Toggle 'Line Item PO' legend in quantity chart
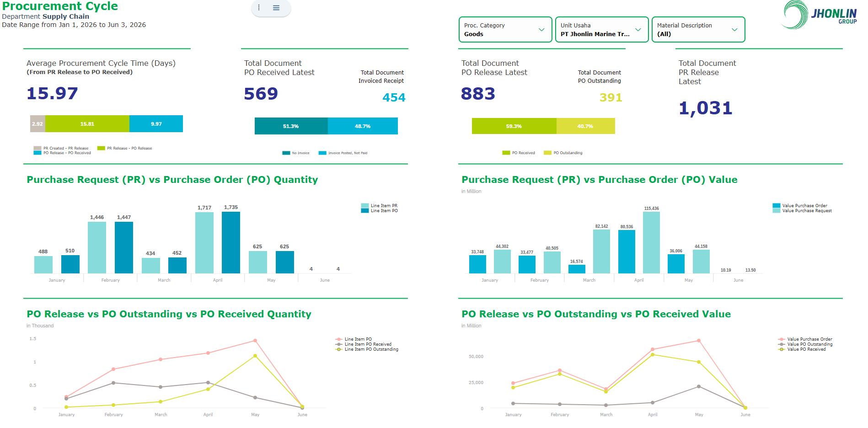 379,211
